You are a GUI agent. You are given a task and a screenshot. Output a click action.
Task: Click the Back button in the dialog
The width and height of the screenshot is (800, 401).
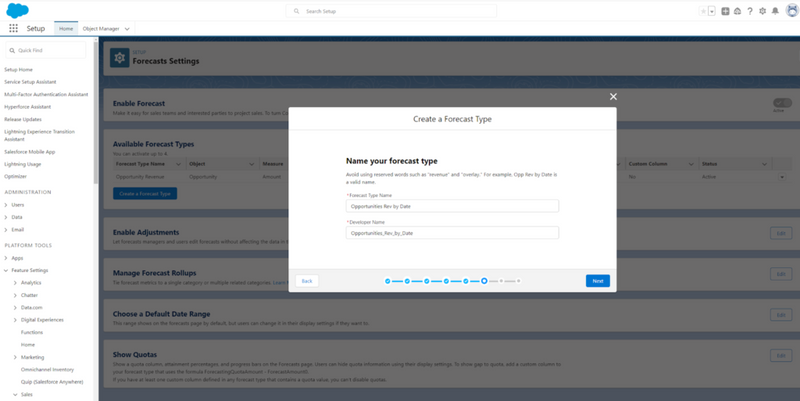[x=307, y=281]
